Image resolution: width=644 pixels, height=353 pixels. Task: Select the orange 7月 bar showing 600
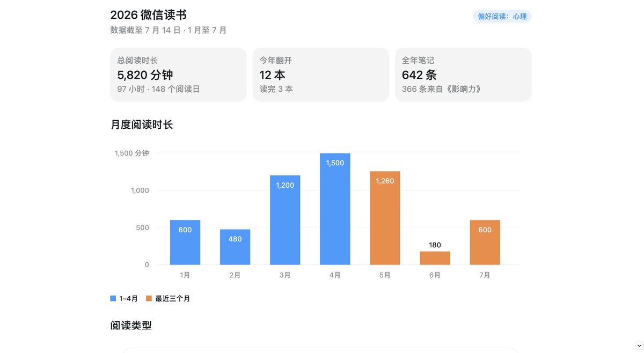pos(485,242)
